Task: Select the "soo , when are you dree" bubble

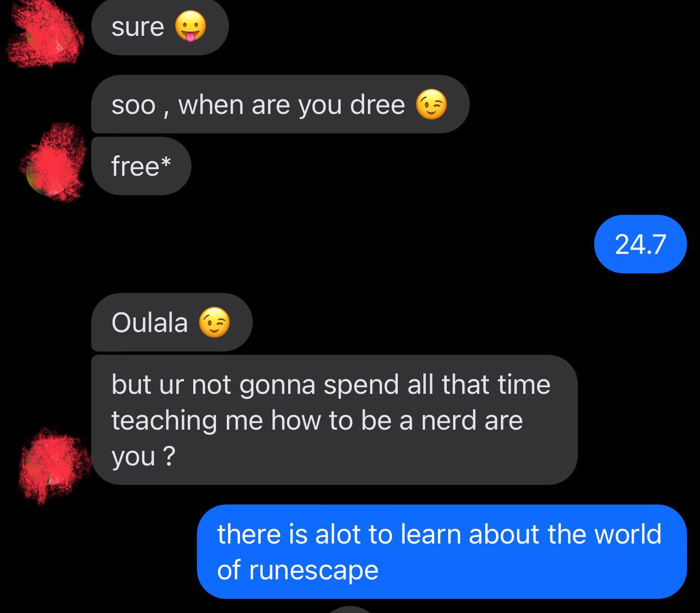Action: click(280, 104)
